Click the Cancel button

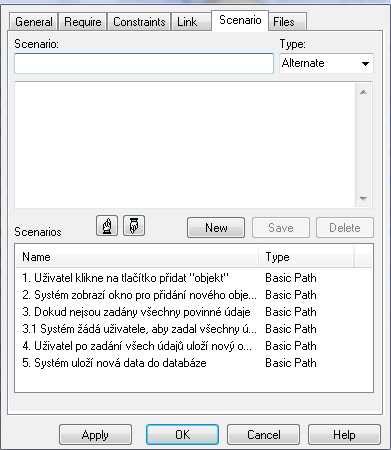pos(263,435)
